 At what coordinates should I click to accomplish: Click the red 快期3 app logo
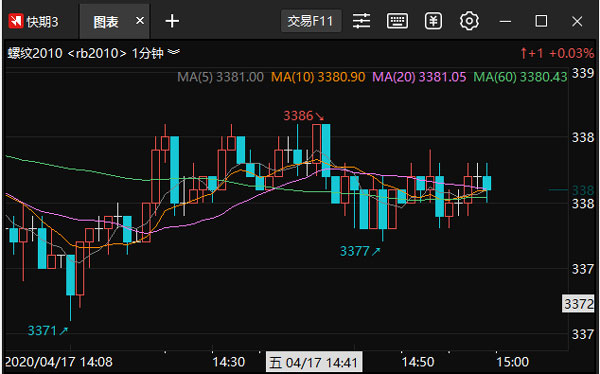pyautogui.click(x=16, y=21)
